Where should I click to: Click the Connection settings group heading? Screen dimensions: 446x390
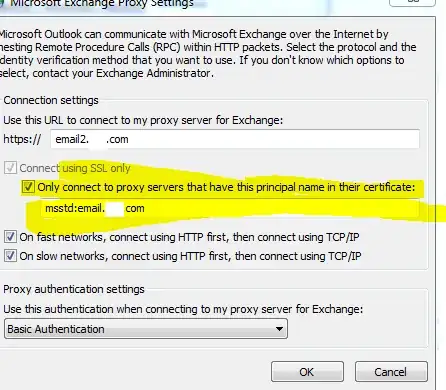coord(51,100)
